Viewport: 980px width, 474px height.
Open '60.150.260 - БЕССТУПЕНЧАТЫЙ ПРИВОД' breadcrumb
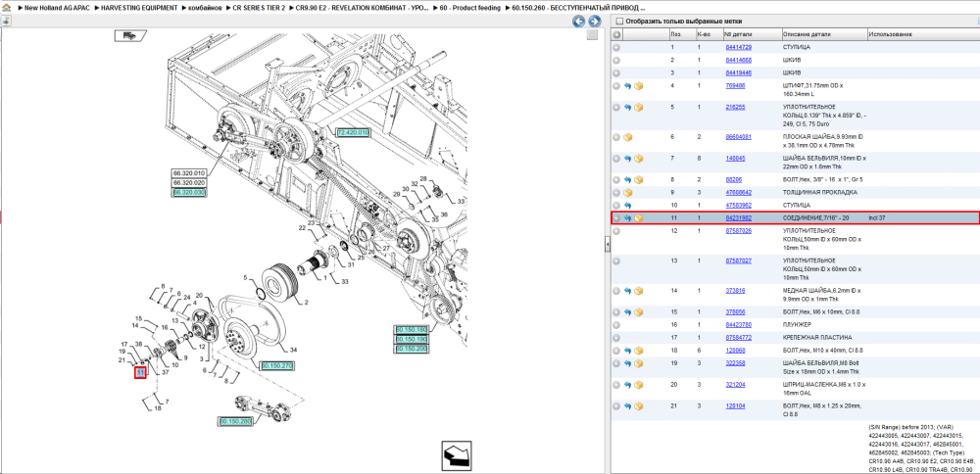pyautogui.click(x=578, y=8)
